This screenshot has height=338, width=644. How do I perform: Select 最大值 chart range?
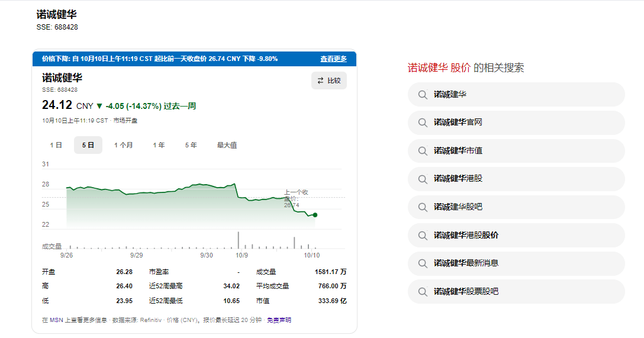[x=227, y=145]
